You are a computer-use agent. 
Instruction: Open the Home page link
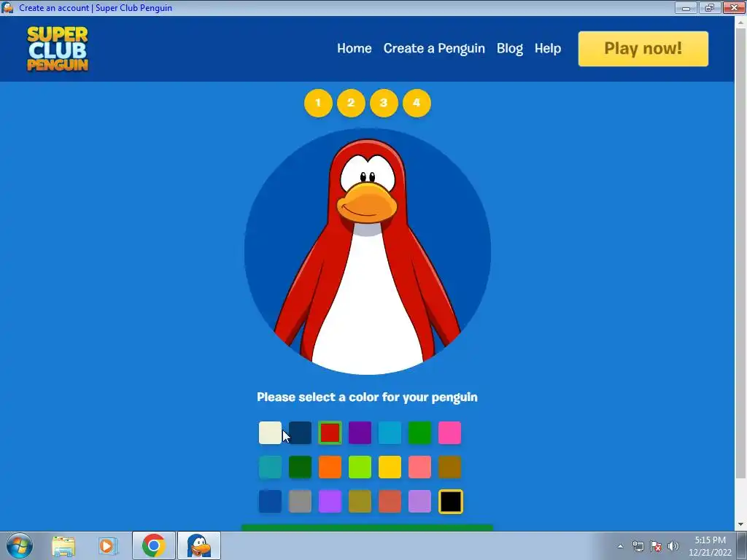(x=354, y=48)
